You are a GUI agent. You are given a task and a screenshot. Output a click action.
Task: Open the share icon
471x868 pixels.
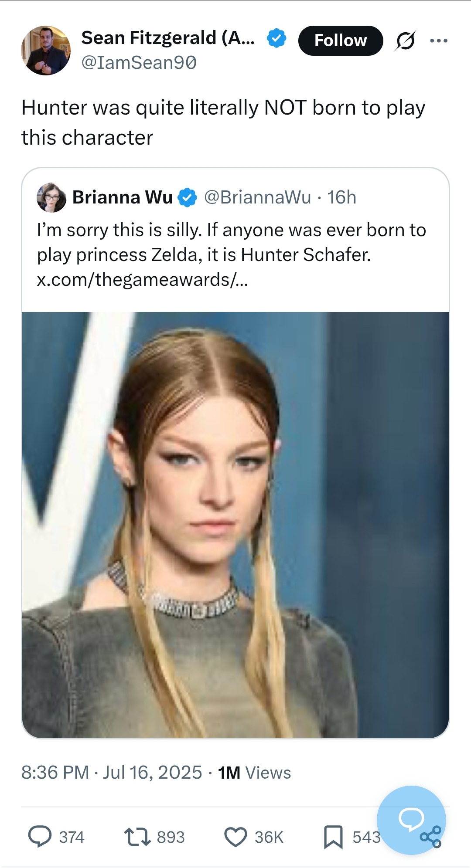tap(431, 837)
